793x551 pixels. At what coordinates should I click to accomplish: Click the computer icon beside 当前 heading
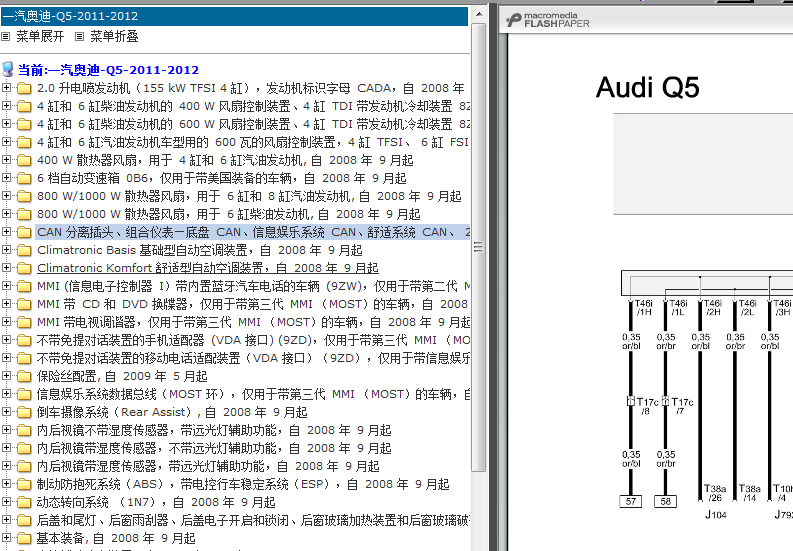(8, 69)
